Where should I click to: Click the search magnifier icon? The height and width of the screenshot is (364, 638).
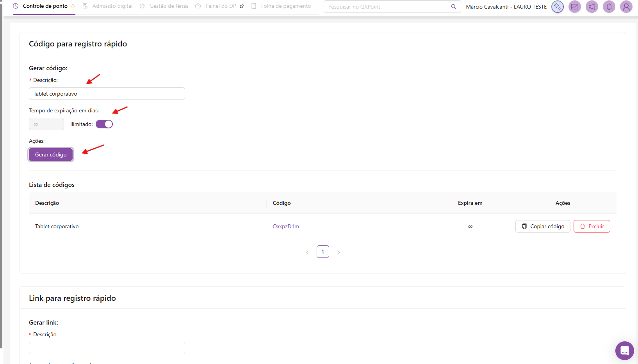(453, 7)
